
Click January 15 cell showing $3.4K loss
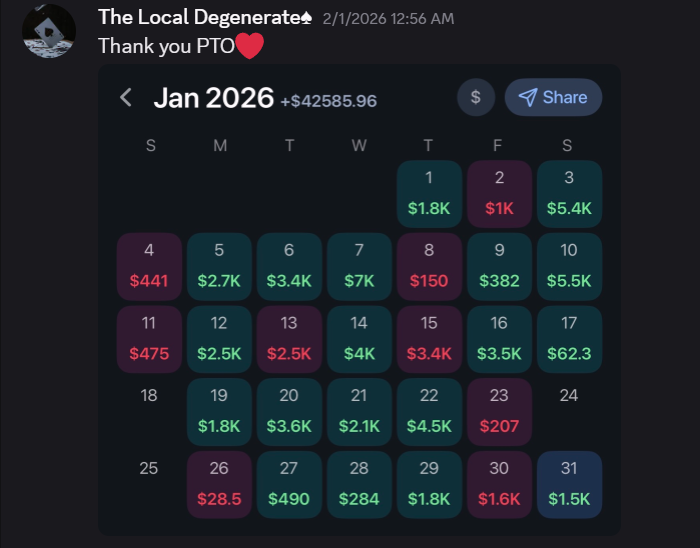point(429,339)
